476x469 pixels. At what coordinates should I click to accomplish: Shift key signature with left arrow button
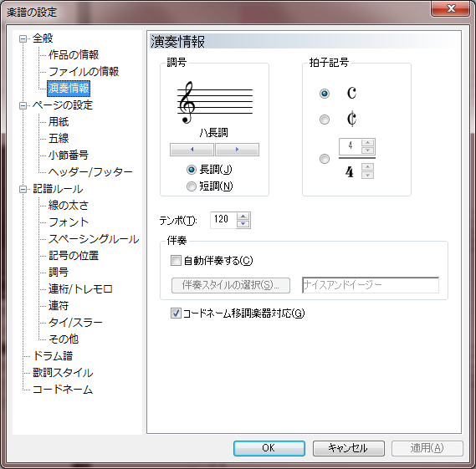192,150
